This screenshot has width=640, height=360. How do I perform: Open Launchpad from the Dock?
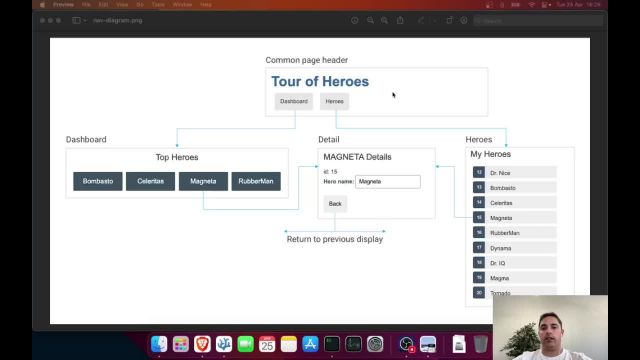coord(180,344)
